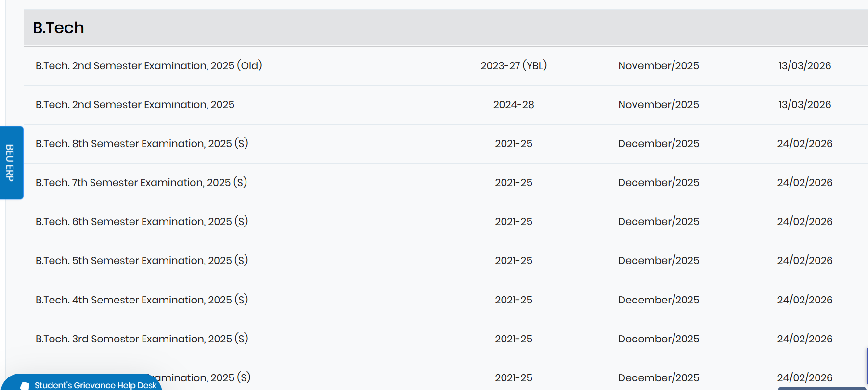Screen dimensions: 868x390
Task: Click the B.Tech section header
Action: pyautogui.click(x=58, y=28)
